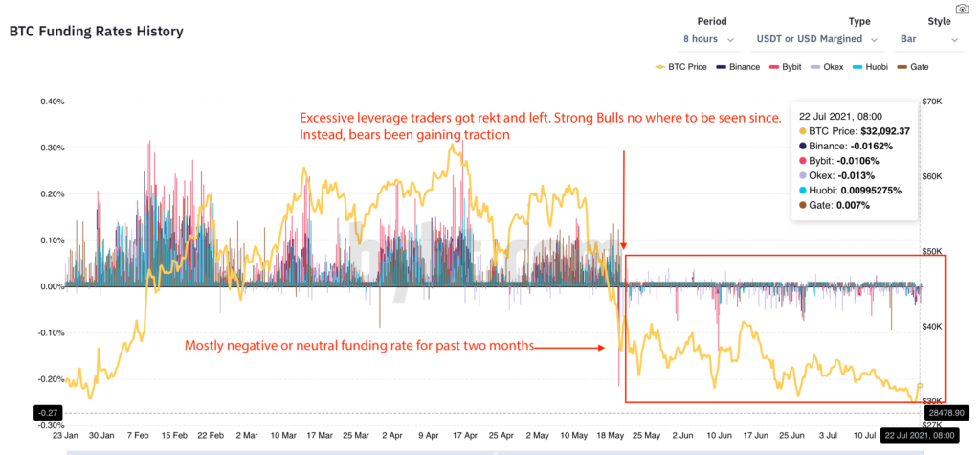This screenshot has height=455, width=980.
Task: Click the camera screenshot icon
Action: 962,9
